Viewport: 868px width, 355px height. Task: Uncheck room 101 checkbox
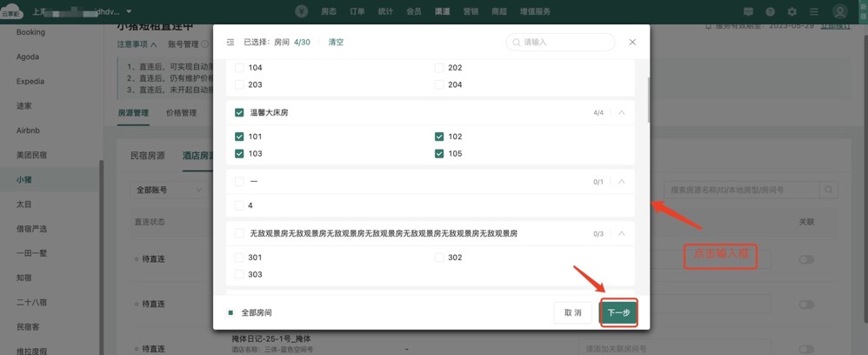coord(239,137)
